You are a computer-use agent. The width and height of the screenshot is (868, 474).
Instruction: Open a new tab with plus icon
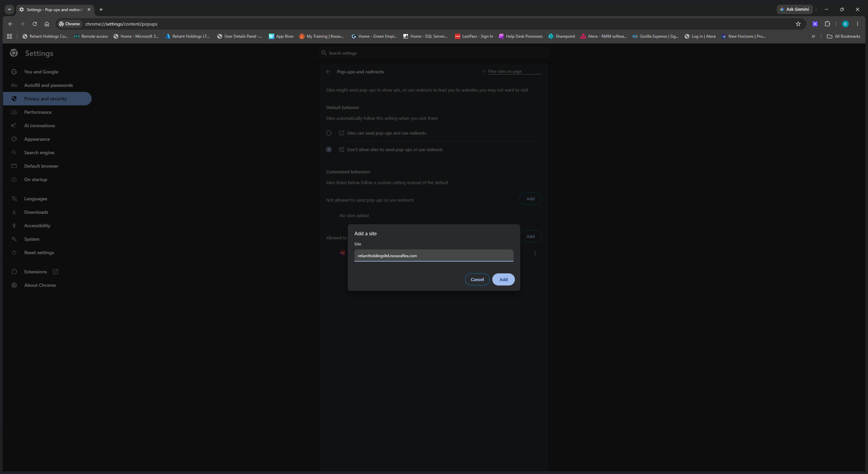(101, 9)
